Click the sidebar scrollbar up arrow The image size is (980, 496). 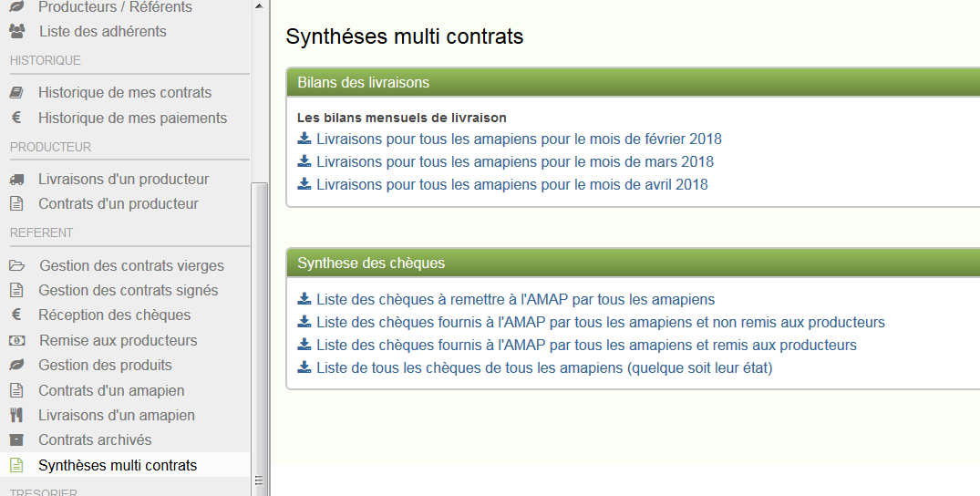click(x=259, y=6)
